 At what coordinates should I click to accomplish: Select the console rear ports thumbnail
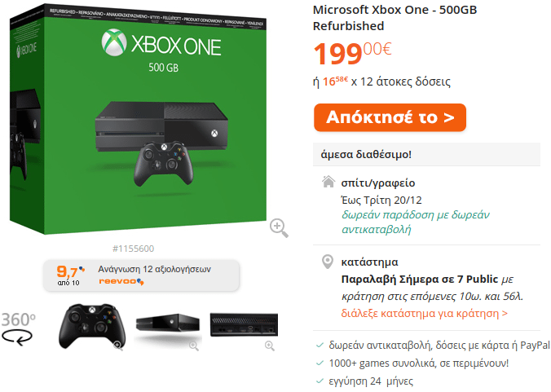tap(244, 325)
